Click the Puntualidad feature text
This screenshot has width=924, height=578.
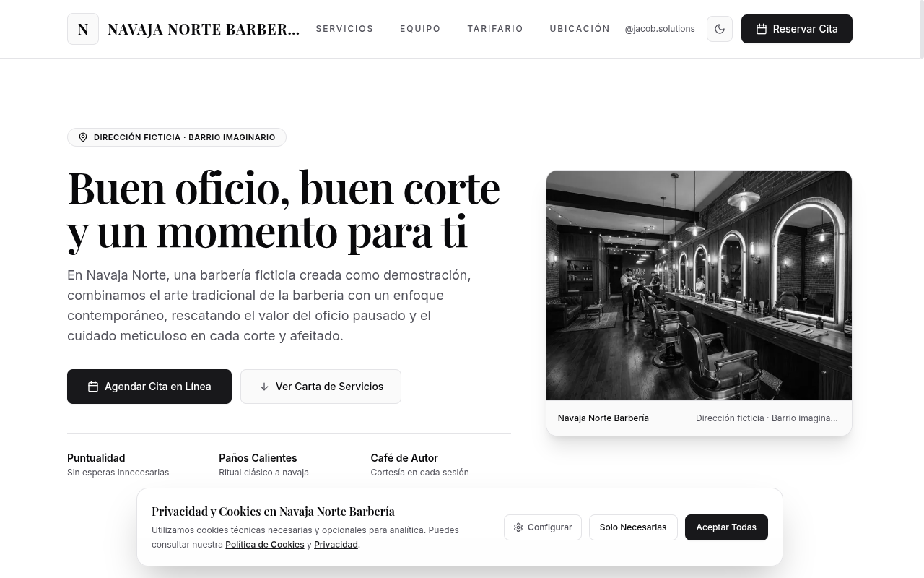pyautogui.click(x=96, y=458)
